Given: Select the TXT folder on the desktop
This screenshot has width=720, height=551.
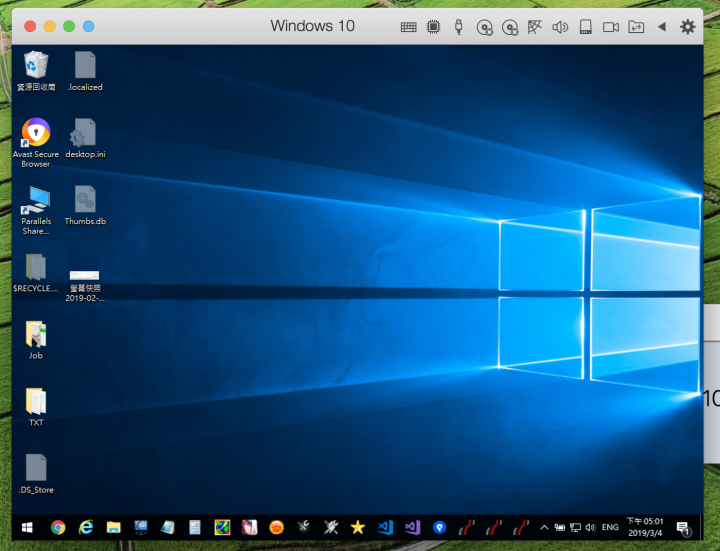Looking at the screenshot, I should coord(36,407).
